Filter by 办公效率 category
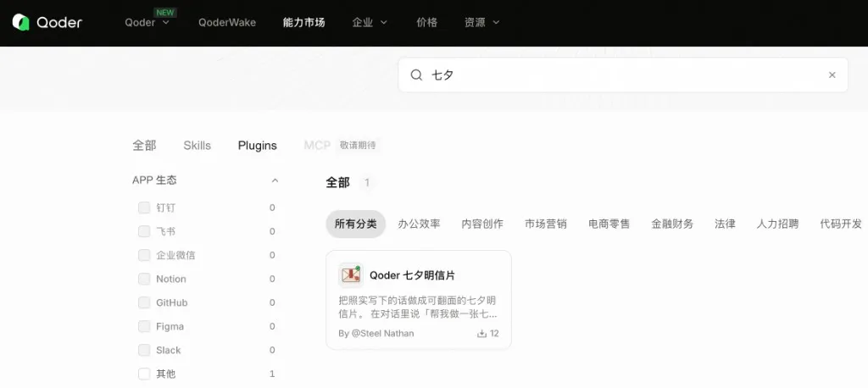The image size is (868, 388). pyautogui.click(x=419, y=224)
